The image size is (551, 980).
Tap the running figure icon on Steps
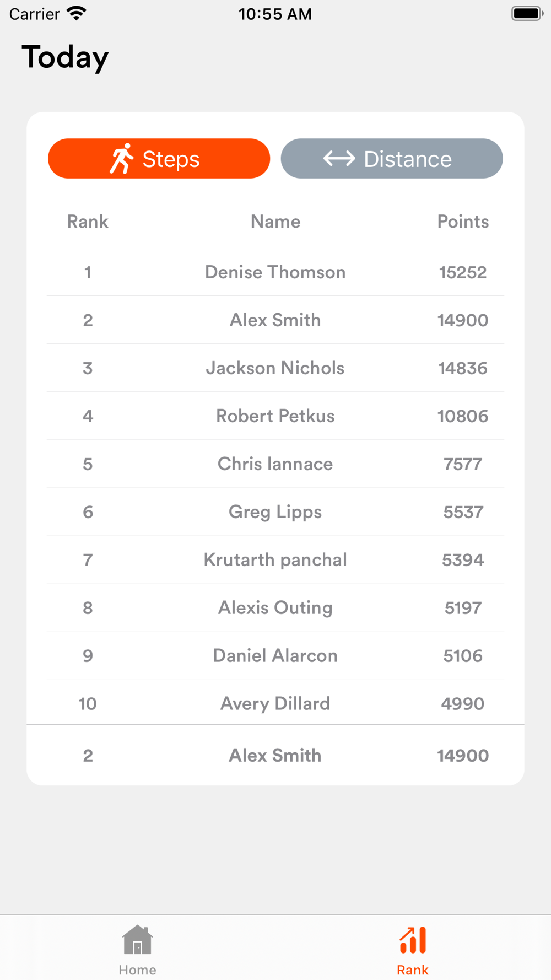tap(122, 159)
